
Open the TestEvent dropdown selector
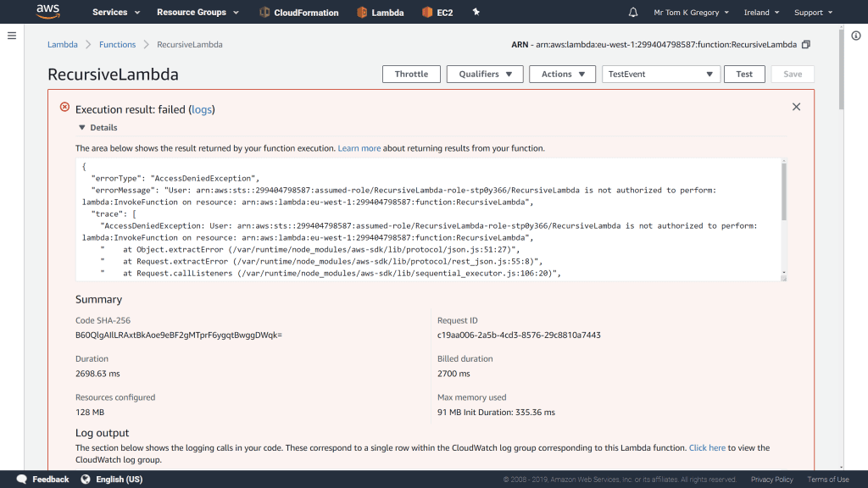[x=661, y=74]
